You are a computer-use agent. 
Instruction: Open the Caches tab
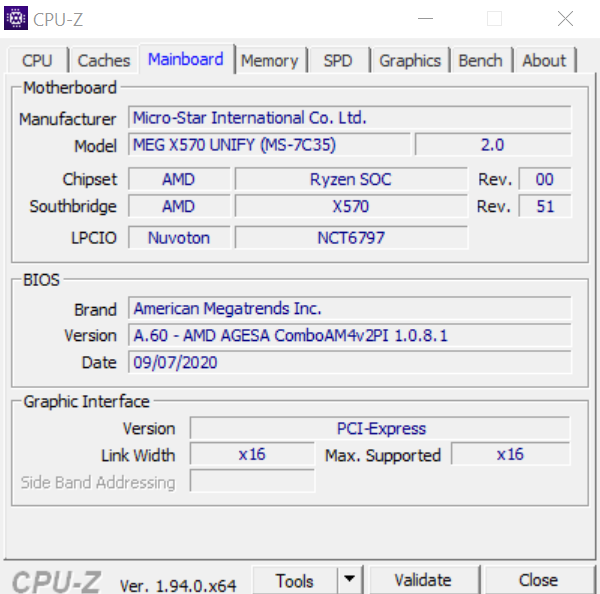[x=104, y=60]
